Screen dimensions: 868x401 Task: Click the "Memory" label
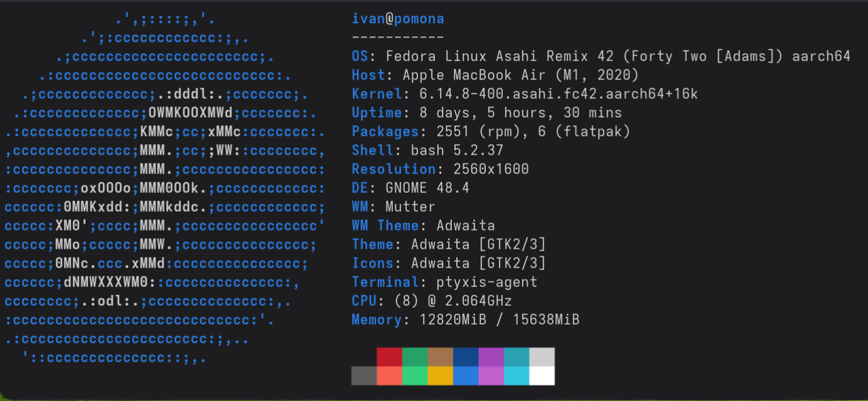pos(377,320)
